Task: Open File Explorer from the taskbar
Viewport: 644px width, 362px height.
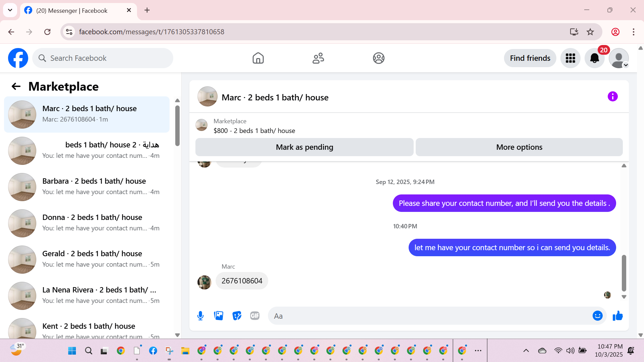Action: [x=185, y=351]
